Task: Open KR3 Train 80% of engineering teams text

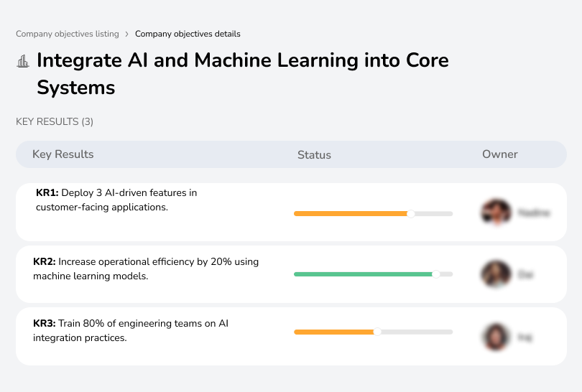Action: pyautogui.click(x=131, y=330)
